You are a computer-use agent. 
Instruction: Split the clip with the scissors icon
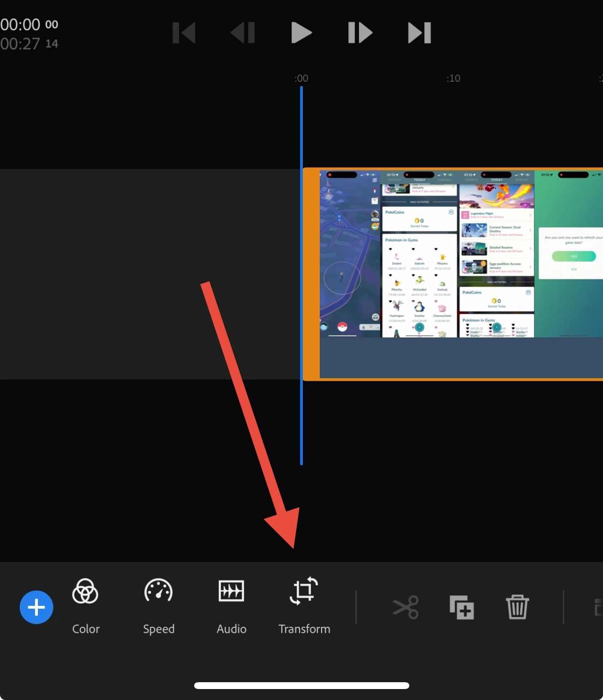point(406,607)
